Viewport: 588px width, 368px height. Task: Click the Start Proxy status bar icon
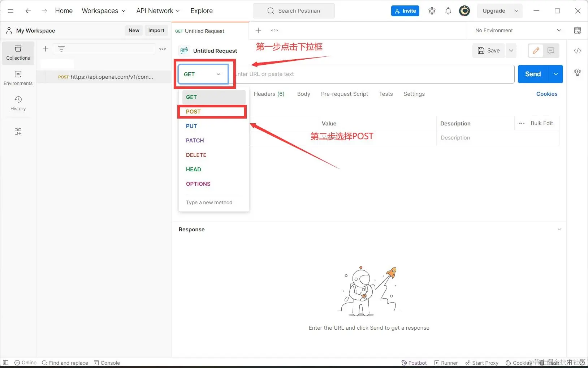(x=481, y=363)
